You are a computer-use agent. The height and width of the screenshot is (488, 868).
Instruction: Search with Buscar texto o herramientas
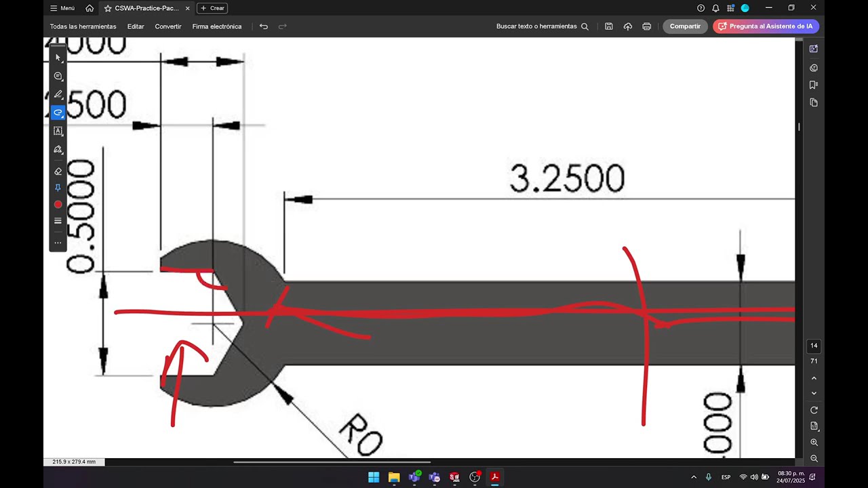tap(542, 26)
